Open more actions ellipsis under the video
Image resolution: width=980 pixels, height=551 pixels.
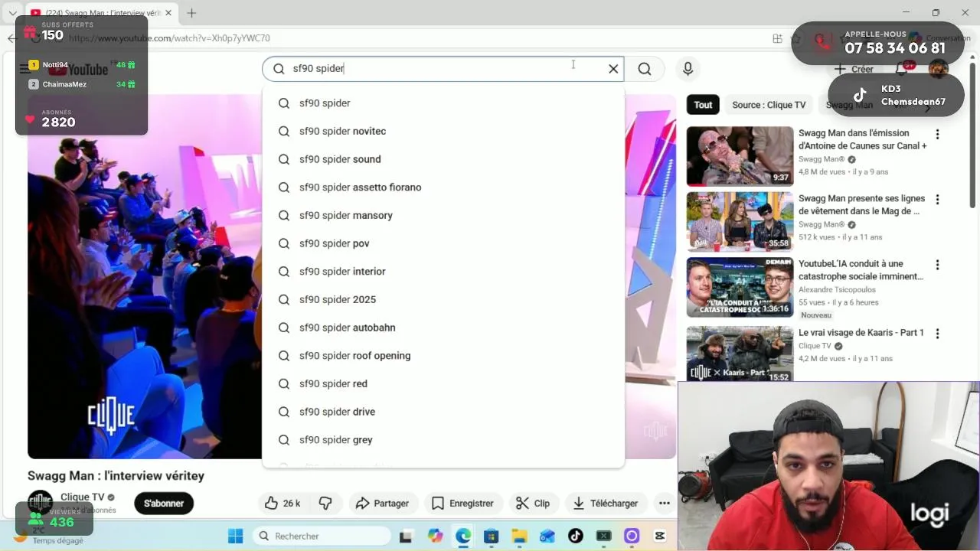[665, 504]
